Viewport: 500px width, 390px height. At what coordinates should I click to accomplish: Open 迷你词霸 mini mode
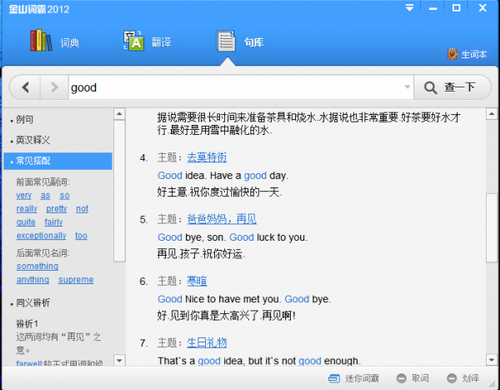pos(354,378)
